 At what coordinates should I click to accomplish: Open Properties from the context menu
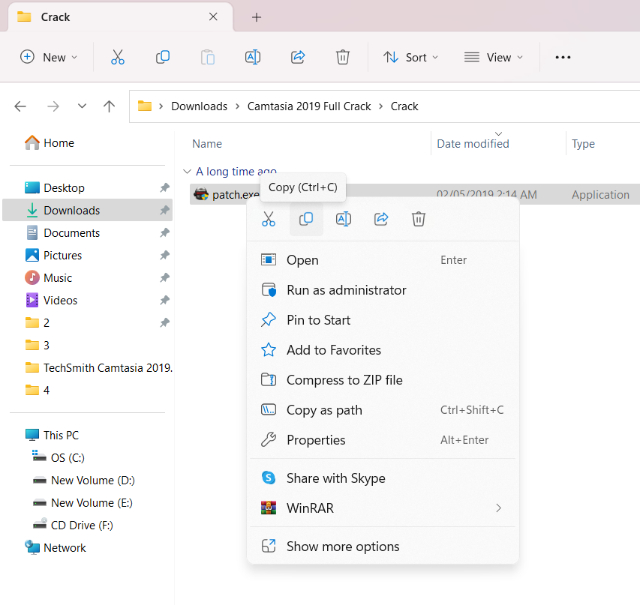383,440
